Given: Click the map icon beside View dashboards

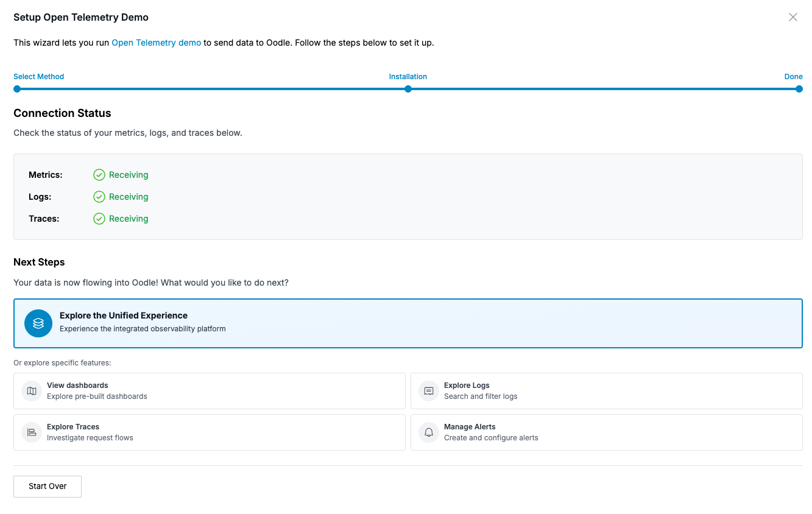Looking at the screenshot, I should point(32,391).
